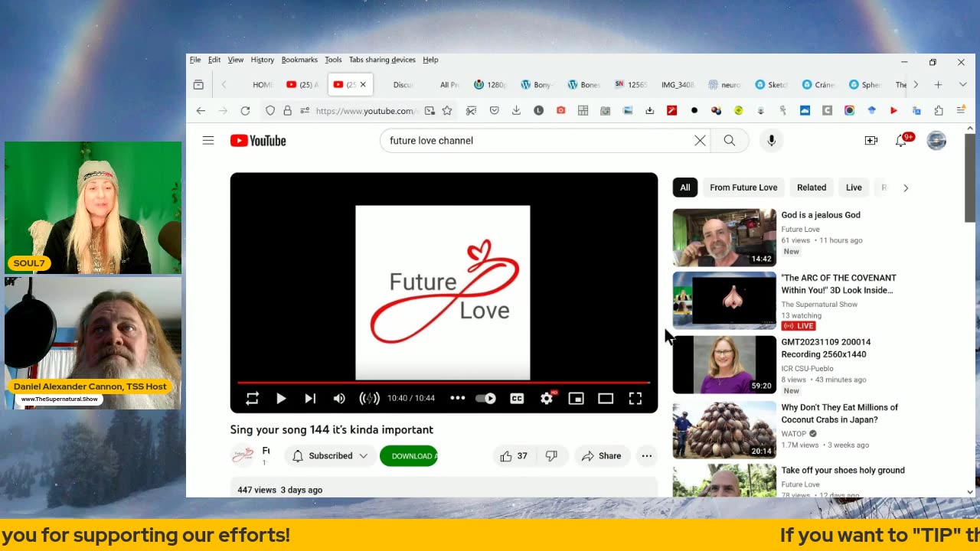The width and height of the screenshot is (980, 551).
Task: Open the Firefox View recent browsing icon
Action: coord(198,85)
